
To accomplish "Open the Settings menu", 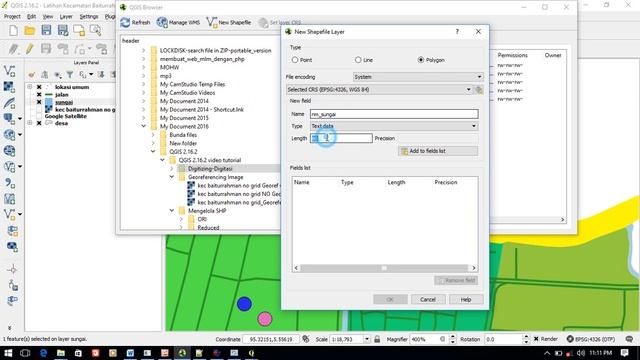I will tap(89, 17).
